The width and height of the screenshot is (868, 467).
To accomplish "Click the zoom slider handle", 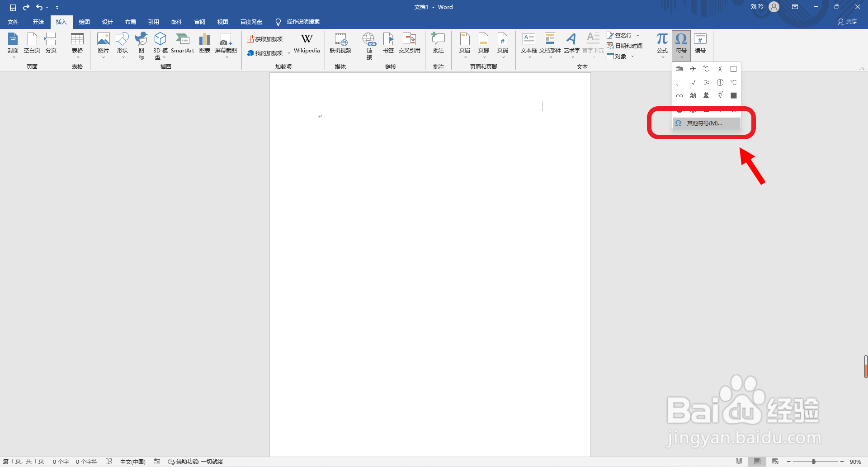I will (814, 462).
